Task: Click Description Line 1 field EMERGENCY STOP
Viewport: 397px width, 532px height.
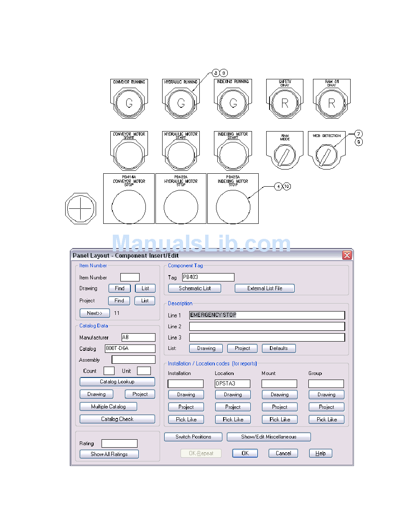Action: click(x=267, y=315)
